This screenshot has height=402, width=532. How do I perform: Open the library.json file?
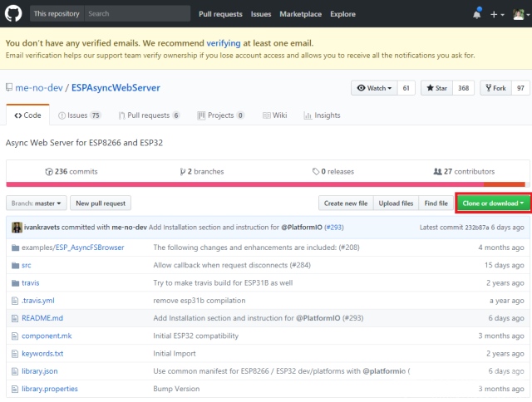tap(40, 370)
